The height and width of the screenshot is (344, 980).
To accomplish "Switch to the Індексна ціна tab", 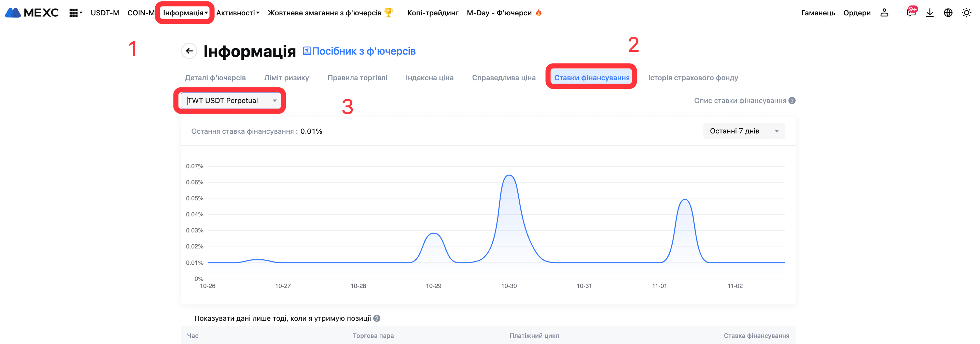I will (430, 78).
